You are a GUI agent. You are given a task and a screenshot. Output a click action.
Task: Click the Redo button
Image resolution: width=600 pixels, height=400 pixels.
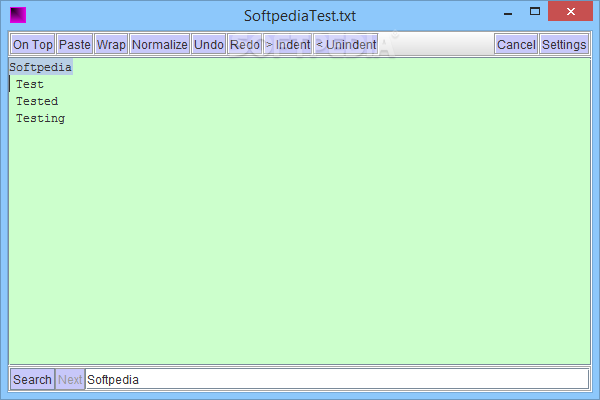click(245, 44)
